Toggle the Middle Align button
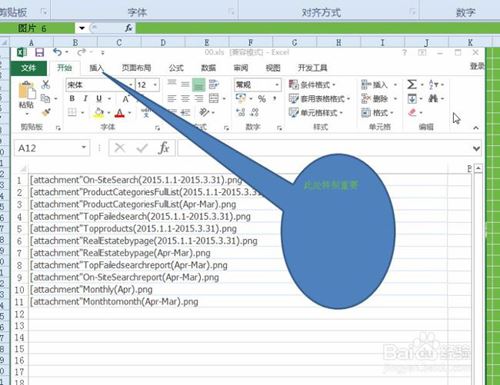The image size is (500, 385). (x=185, y=84)
